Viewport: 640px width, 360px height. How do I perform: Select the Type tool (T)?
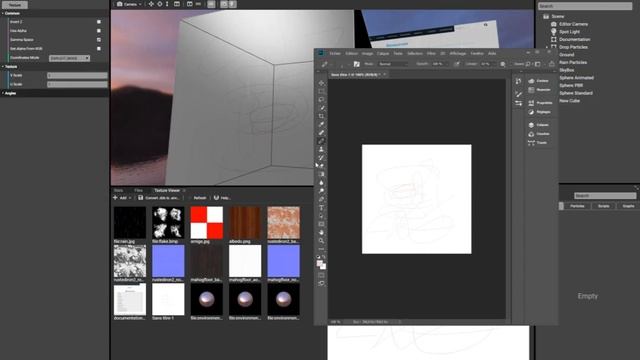[x=322, y=208]
